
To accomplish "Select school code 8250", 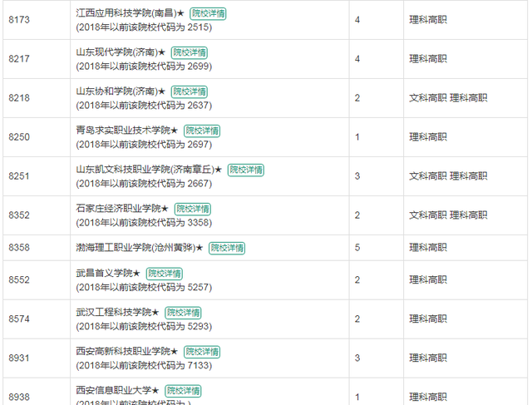I will (x=19, y=137).
